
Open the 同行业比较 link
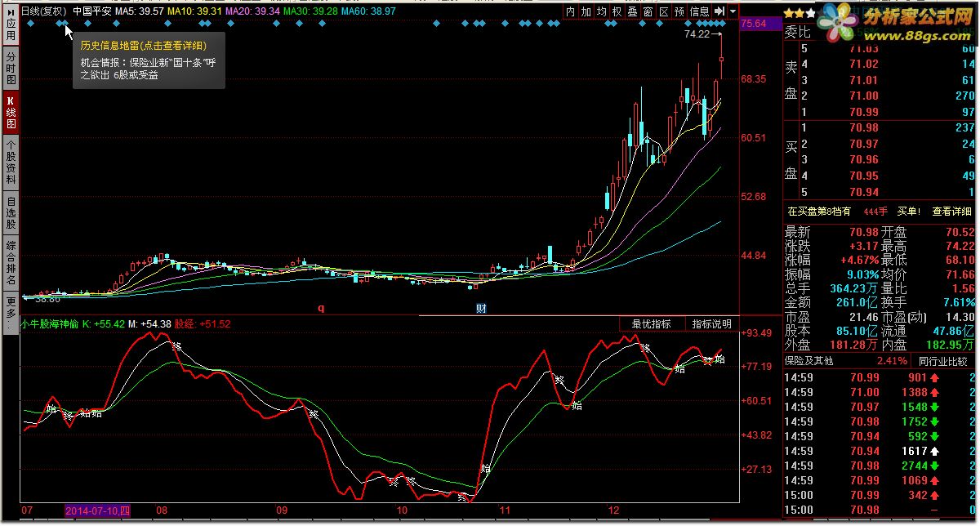tap(942, 361)
